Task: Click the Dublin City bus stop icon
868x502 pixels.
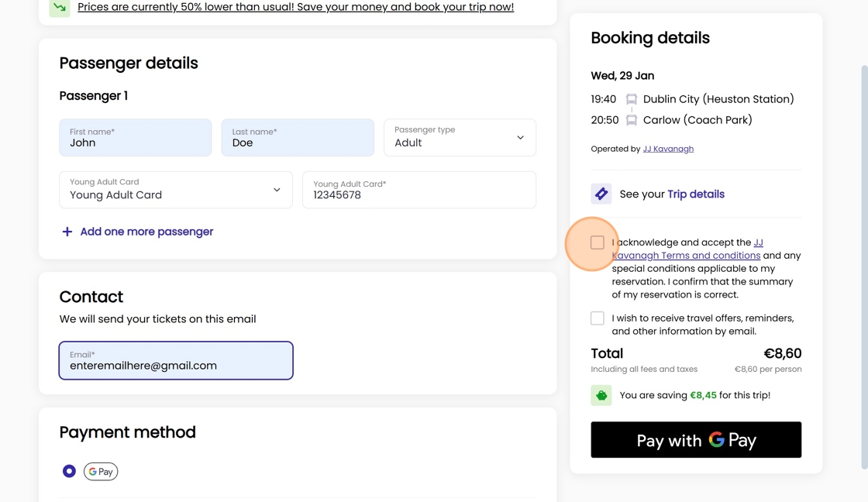Action: 632,99
